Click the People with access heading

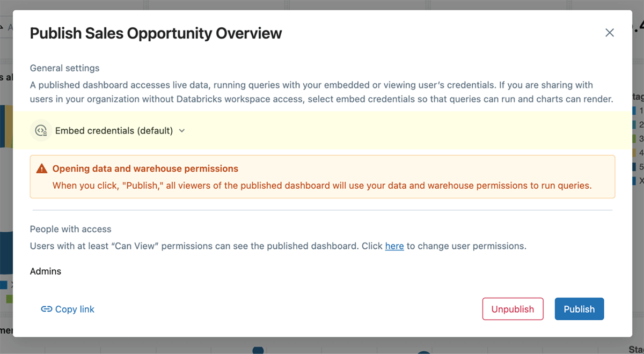point(70,229)
